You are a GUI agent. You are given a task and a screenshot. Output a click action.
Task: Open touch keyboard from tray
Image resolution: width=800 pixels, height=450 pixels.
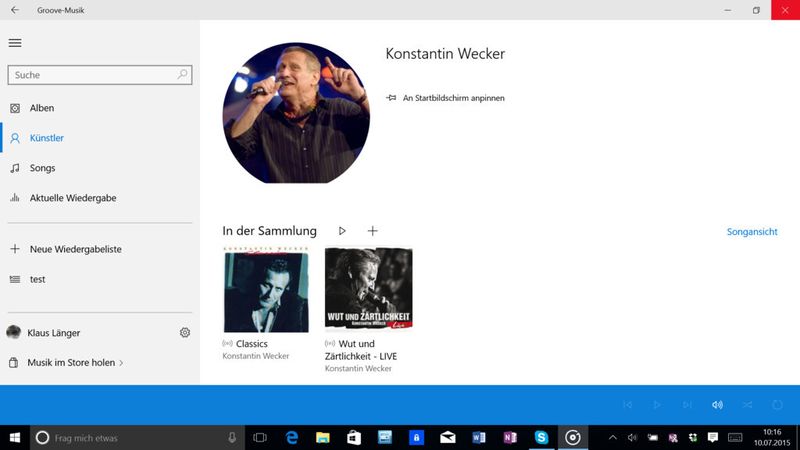point(735,438)
